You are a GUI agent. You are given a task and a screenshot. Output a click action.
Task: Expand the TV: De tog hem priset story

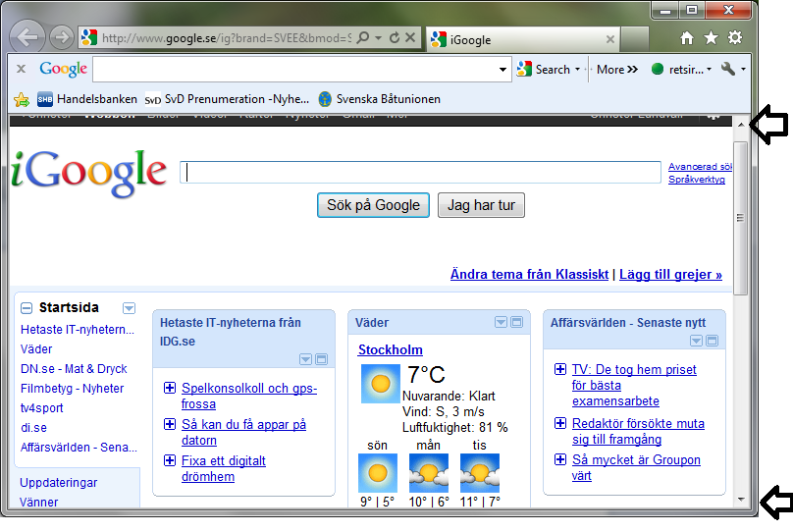coord(560,369)
